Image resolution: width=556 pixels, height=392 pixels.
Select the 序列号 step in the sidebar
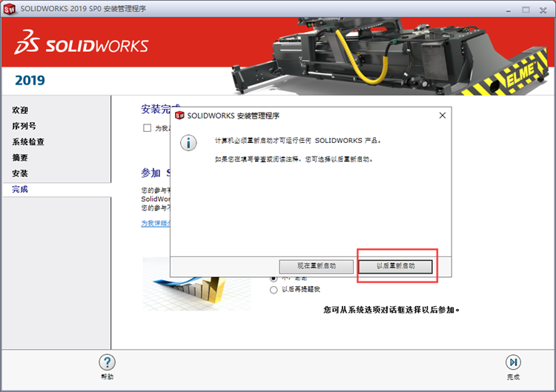24,126
